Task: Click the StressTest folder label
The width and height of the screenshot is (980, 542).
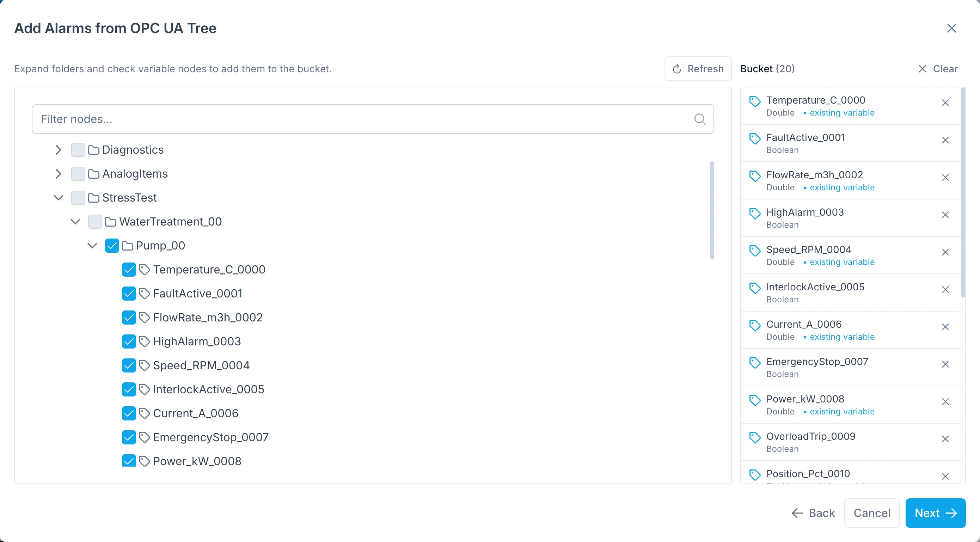Action: (x=129, y=198)
